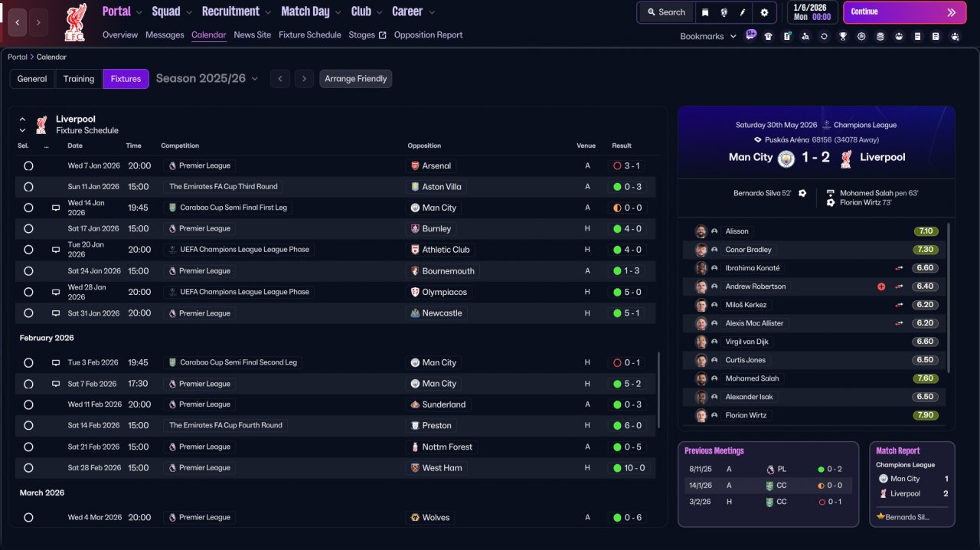Screen dimensions: 980x550
Task: Click the red injury icon beside Andrew Robertson
Action: 881,286
